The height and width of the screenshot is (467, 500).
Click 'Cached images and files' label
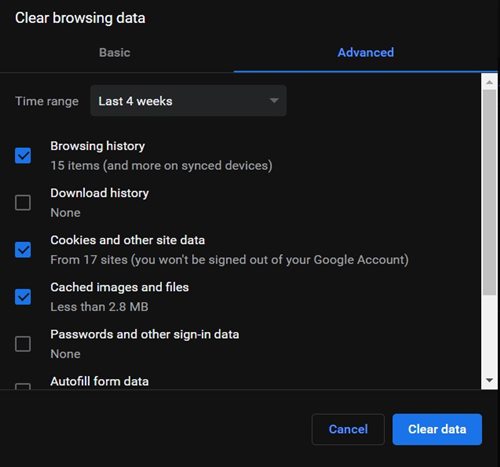point(119,287)
